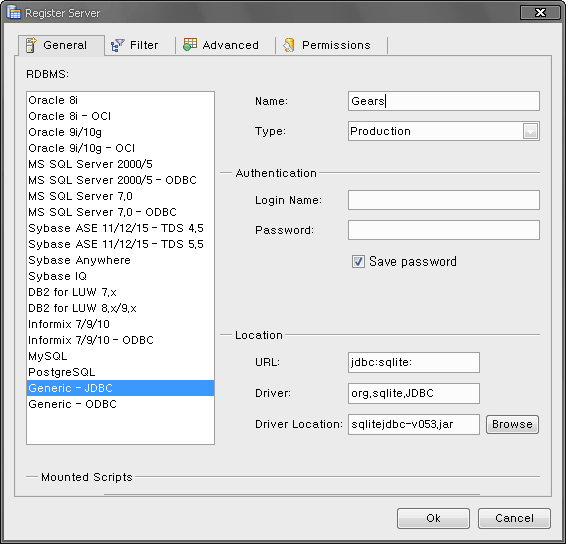Click the Cancel button
Viewport: 566px width, 544px height.
point(514,518)
